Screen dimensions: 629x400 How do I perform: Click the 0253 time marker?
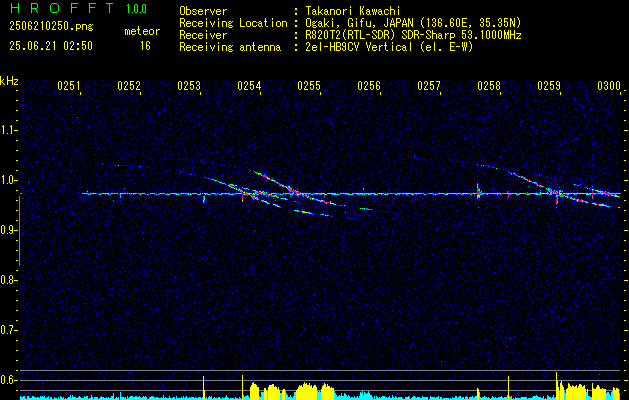189,86
